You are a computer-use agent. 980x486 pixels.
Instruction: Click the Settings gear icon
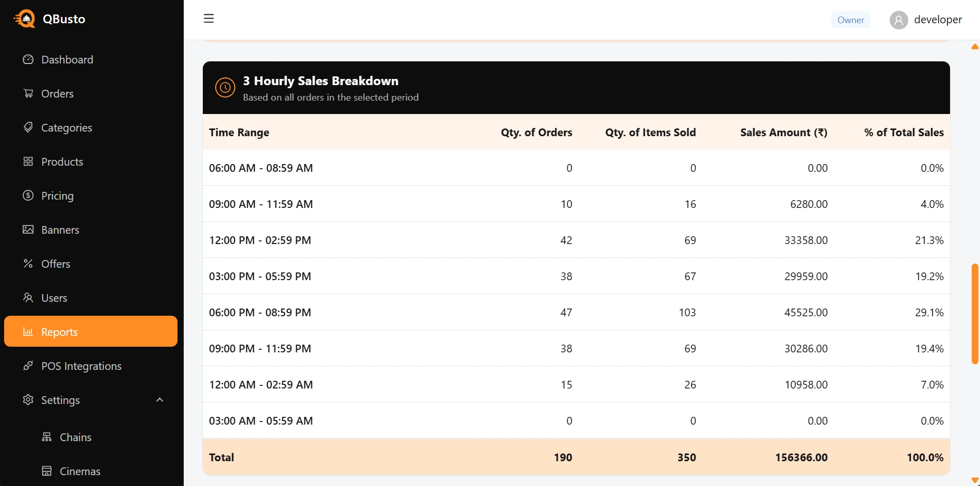(x=28, y=400)
